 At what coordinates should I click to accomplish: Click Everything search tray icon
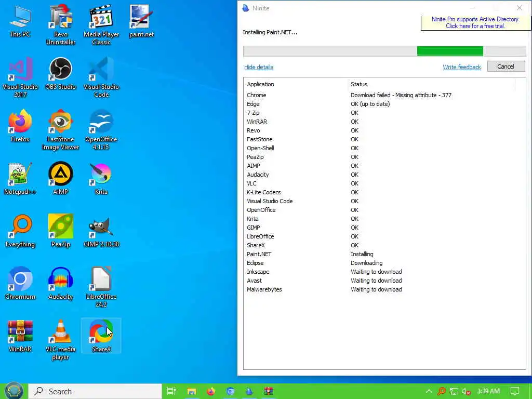(442, 391)
